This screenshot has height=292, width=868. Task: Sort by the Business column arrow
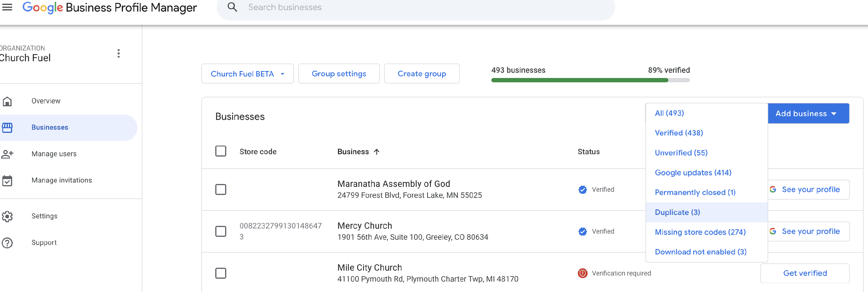(377, 152)
